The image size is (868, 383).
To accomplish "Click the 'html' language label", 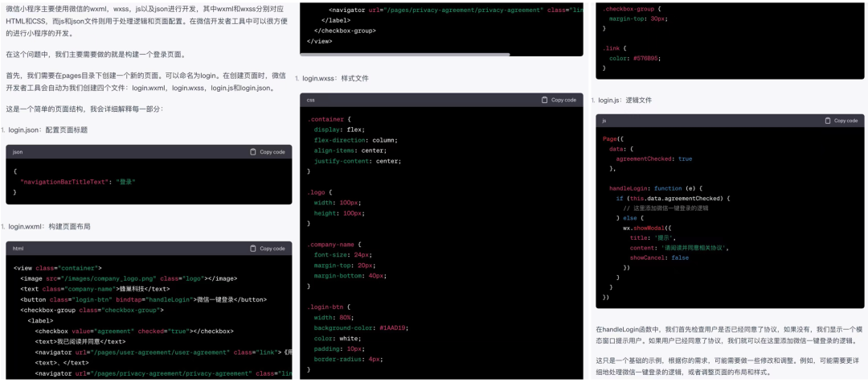I will point(18,249).
